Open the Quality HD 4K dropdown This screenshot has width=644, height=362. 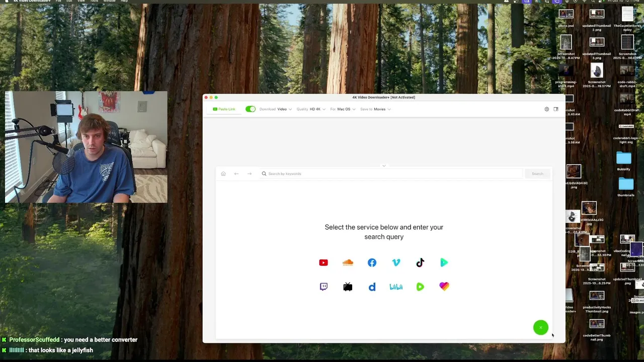click(311, 109)
